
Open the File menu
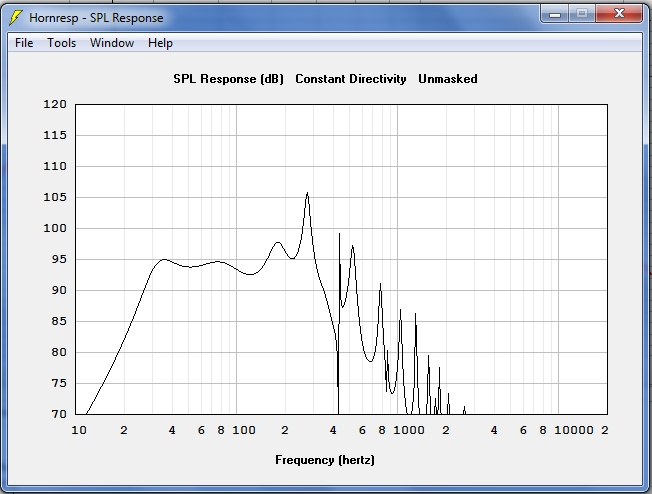tap(24, 43)
